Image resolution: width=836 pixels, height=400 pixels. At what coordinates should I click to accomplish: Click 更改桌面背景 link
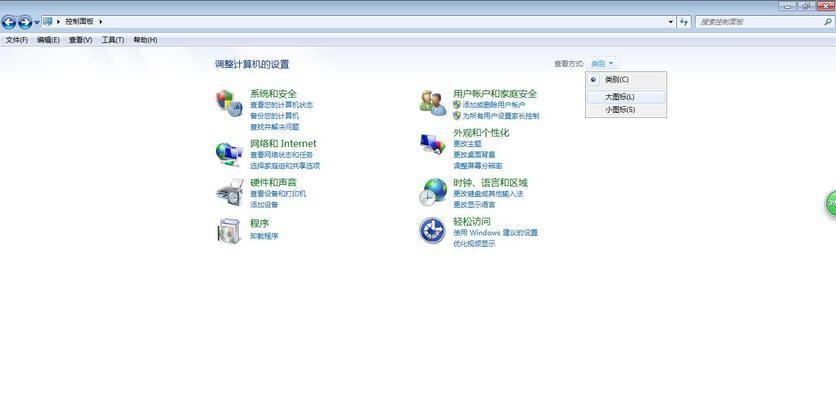tap(474, 155)
